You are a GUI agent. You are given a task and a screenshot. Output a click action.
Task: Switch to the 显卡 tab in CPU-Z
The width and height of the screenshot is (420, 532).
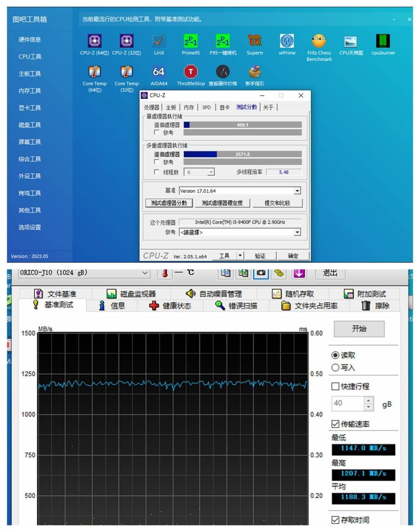click(225, 107)
